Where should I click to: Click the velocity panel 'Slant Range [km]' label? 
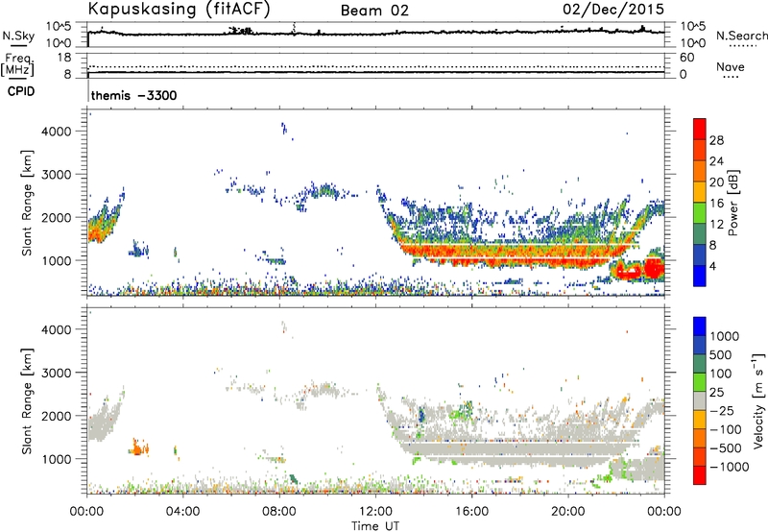pos(27,401)
